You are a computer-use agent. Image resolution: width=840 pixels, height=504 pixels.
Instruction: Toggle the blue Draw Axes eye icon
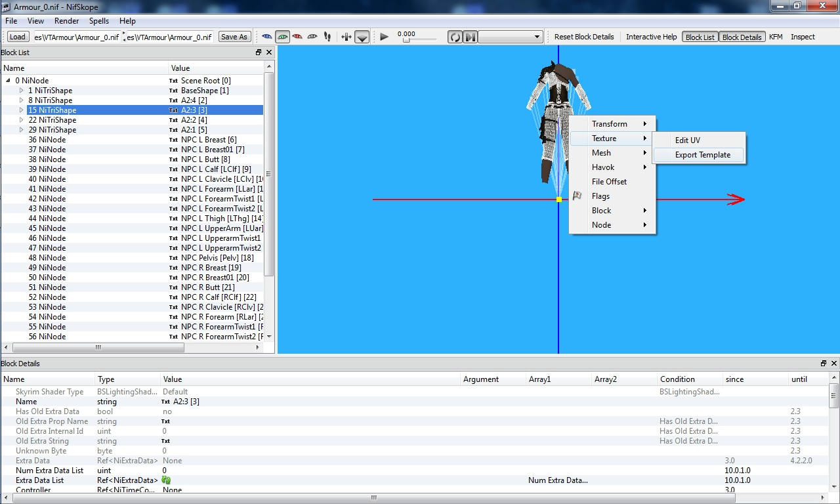(266, 37)
